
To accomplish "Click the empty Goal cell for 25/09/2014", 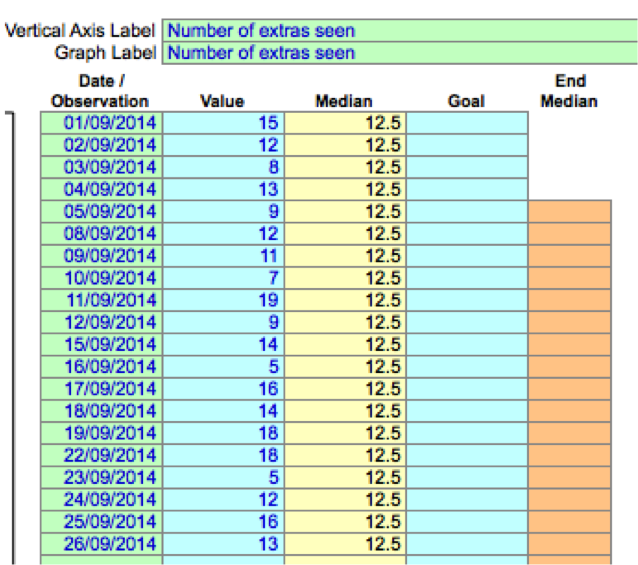I will tap(467, 522).
